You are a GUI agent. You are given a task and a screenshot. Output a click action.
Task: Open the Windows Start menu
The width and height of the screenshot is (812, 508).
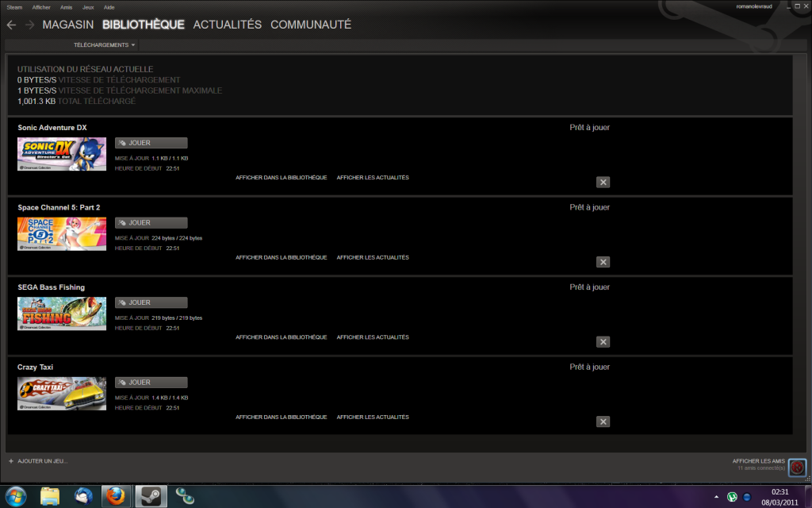16,496
